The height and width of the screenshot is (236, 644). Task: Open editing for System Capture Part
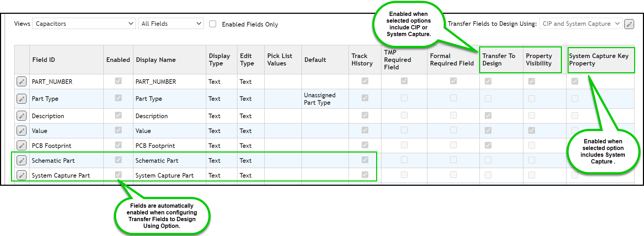coord(22,175)
